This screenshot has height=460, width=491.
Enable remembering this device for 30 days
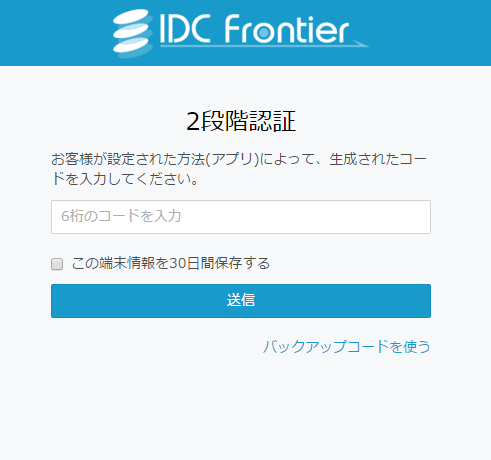pyautogui.click(x=57, y=264)
